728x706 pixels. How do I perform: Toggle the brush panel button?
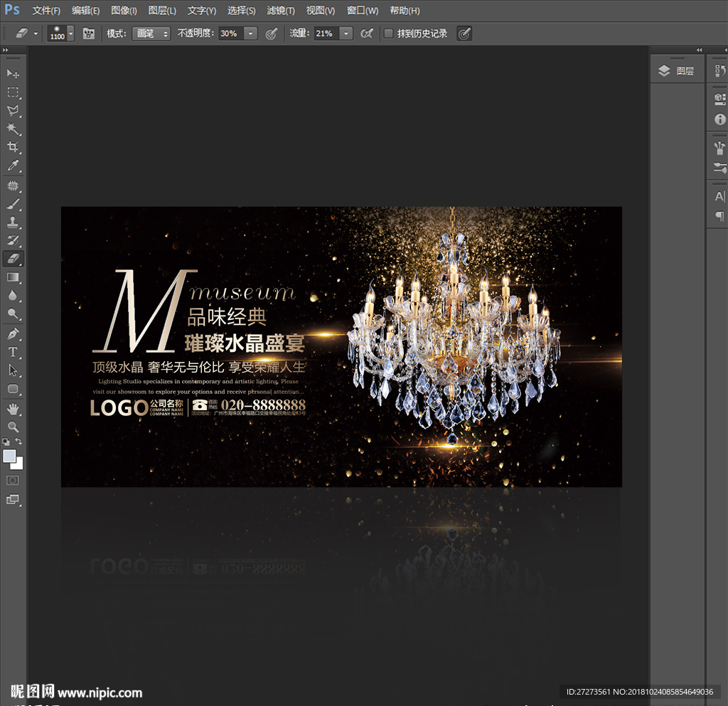89,33
